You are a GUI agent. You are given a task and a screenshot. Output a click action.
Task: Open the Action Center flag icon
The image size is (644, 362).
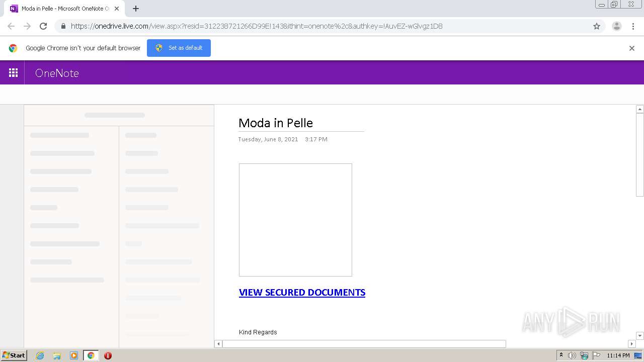click(596, 355)
